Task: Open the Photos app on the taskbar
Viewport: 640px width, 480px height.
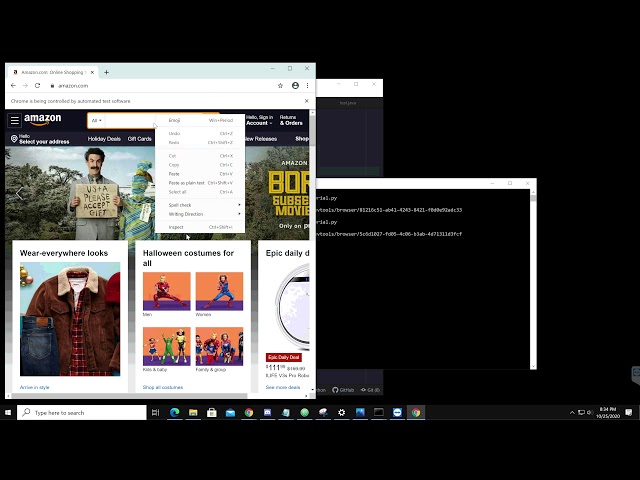Action: click(x=360, y=413)
